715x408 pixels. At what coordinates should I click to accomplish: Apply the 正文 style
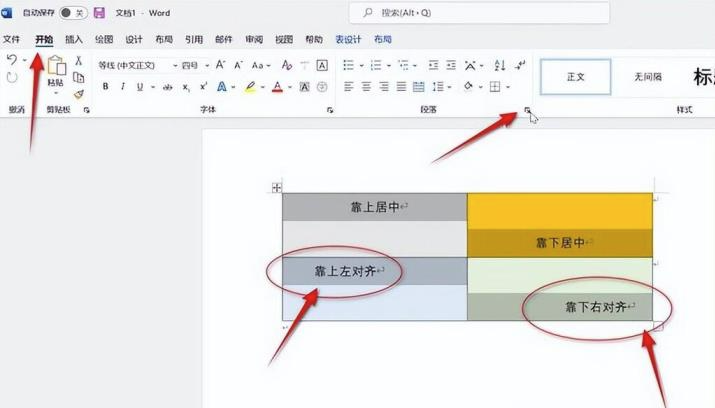click(575, 77)
